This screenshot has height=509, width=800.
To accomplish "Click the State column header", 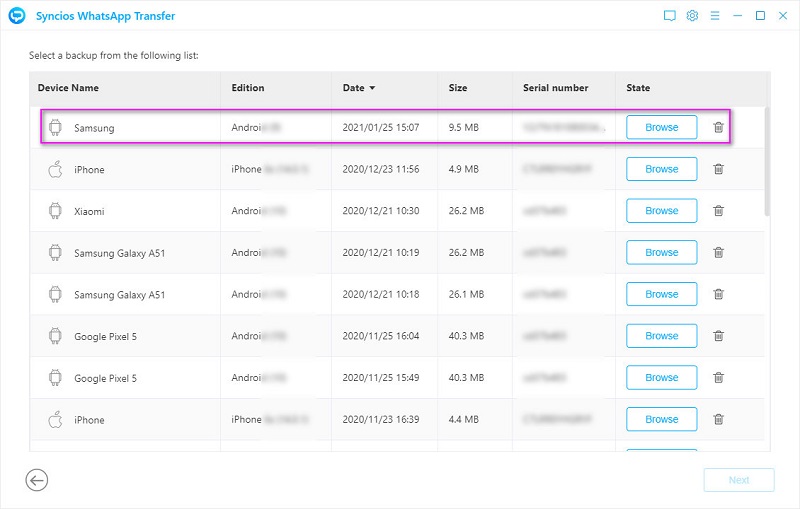I will click(638, 88).
